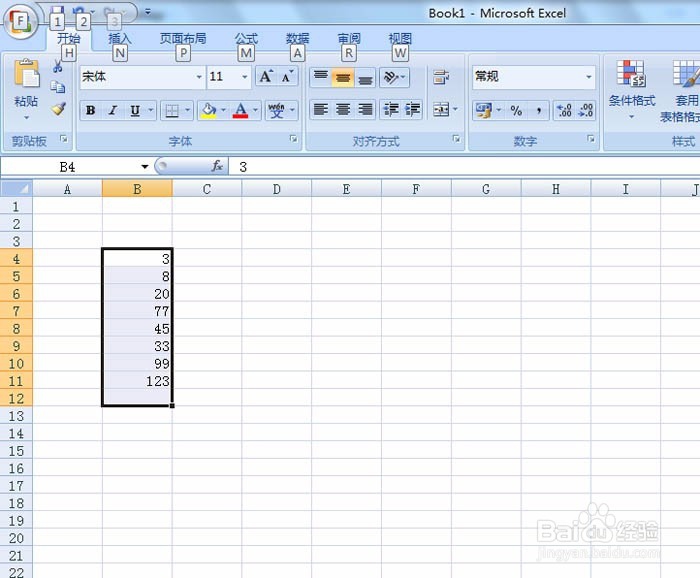700x578 pixels.
Task: Apply red font color A
Action: 240,110
